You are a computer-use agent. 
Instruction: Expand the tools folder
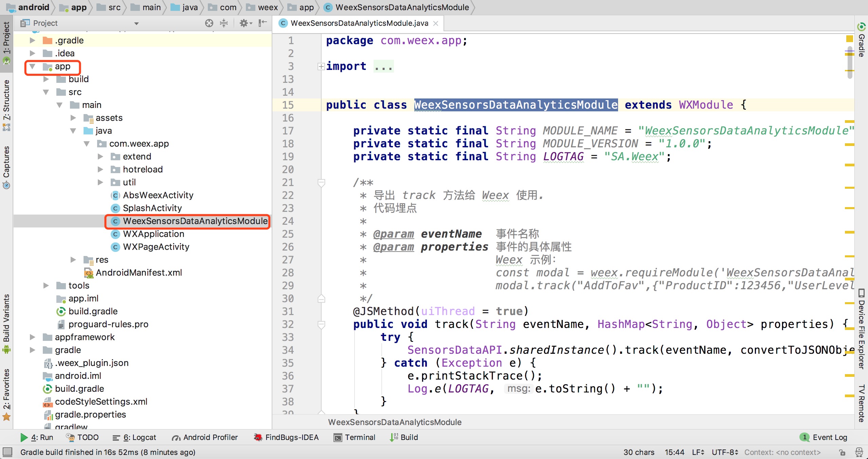click(46, 286)
